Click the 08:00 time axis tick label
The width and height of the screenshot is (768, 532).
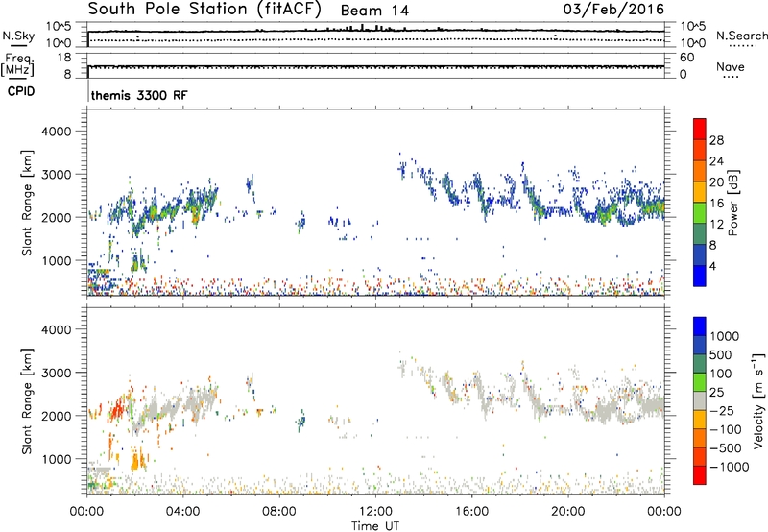pos(279,512)
